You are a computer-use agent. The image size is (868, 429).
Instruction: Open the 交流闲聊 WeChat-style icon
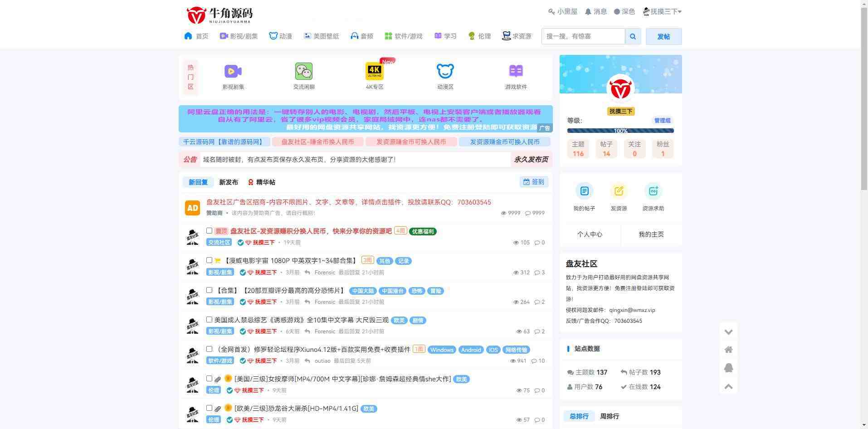click(x=304, y=71)
